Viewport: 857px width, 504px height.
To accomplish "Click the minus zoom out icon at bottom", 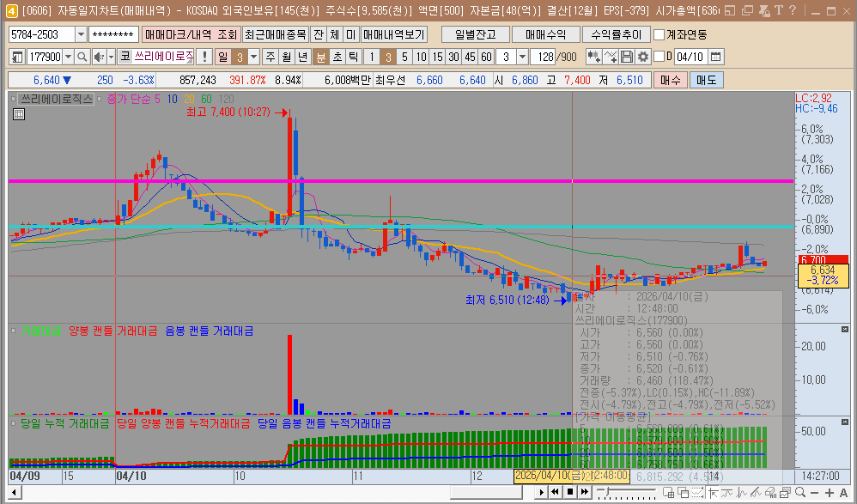I will [x=814, y=493].
